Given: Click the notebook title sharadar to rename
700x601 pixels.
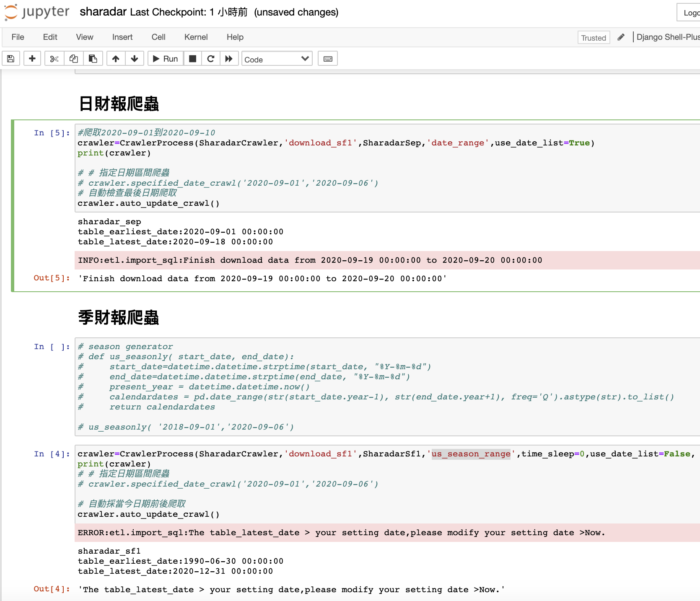Looking at the screenshot, I should click(103, 12).
